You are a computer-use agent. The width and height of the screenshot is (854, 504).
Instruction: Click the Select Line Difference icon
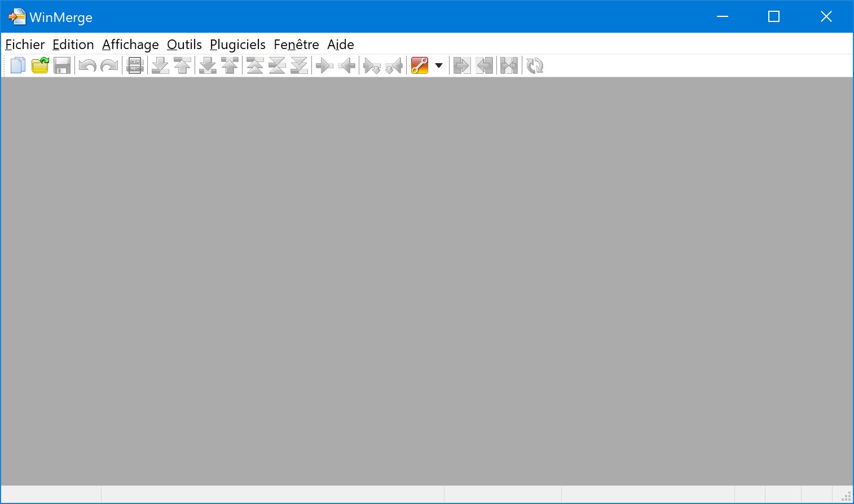pyautogui.click(x=135, y=65)
